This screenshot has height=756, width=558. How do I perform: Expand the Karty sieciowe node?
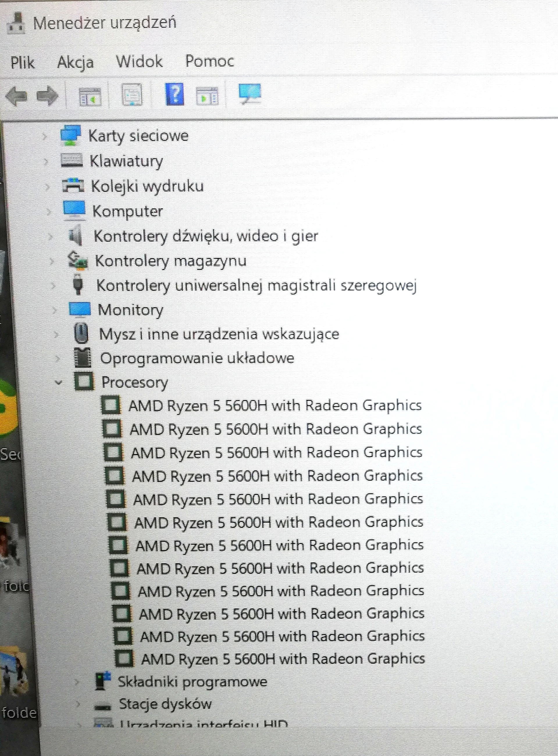44,136
